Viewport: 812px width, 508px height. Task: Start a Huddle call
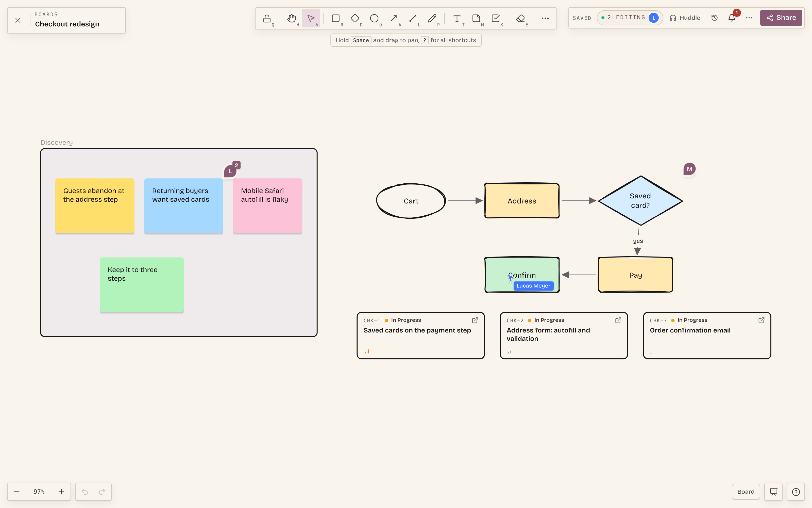click(685, 18)
